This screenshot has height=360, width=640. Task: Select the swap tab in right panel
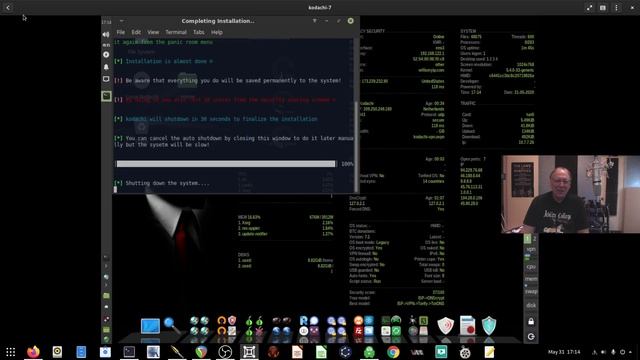531,292
